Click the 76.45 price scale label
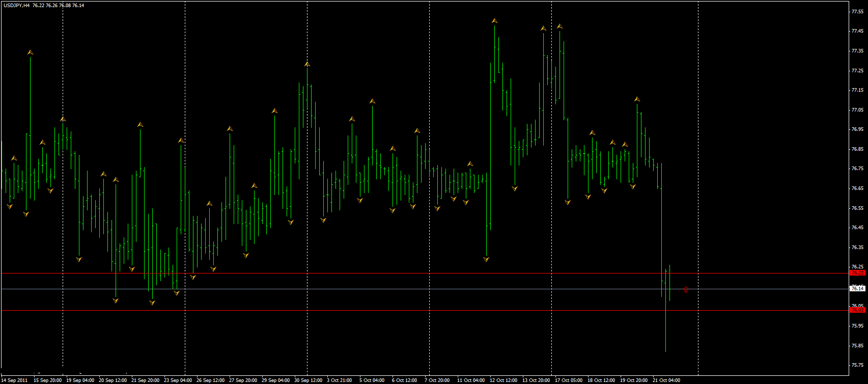This screenshot has height=384, width=868. [857, 228]
